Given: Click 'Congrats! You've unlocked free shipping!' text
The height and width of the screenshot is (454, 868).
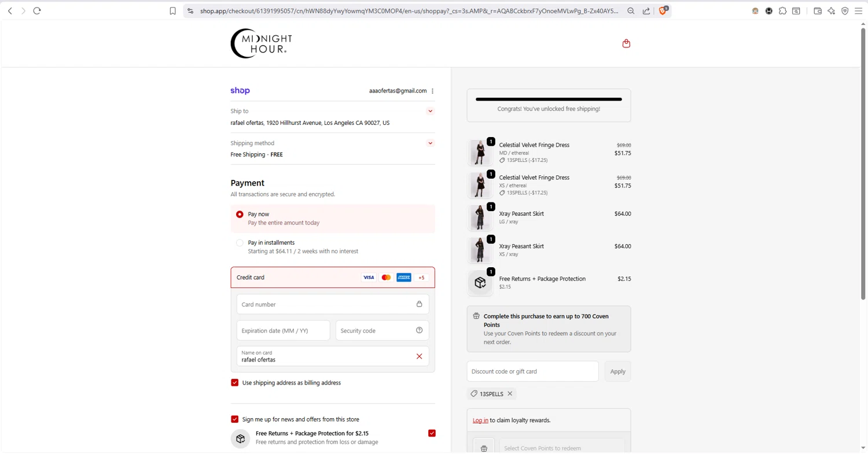Looking at the screenshot, I should click(549, 109).
